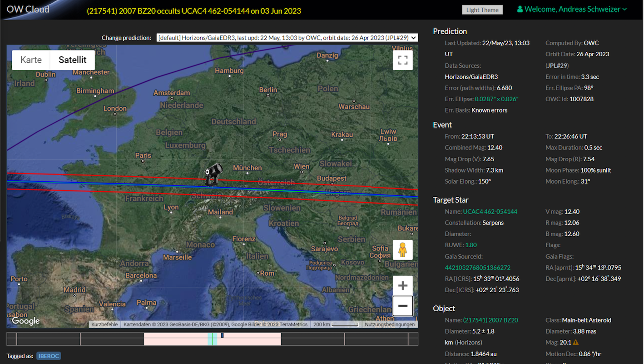Zoom in on the map
The height and width of the screenshot is (364, 644).
coord(402,286)
